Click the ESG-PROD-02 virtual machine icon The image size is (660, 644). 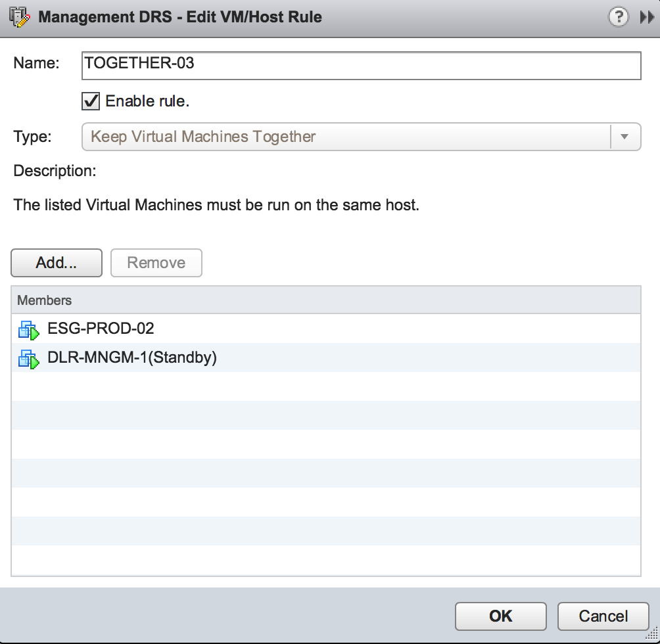(28, 329)
